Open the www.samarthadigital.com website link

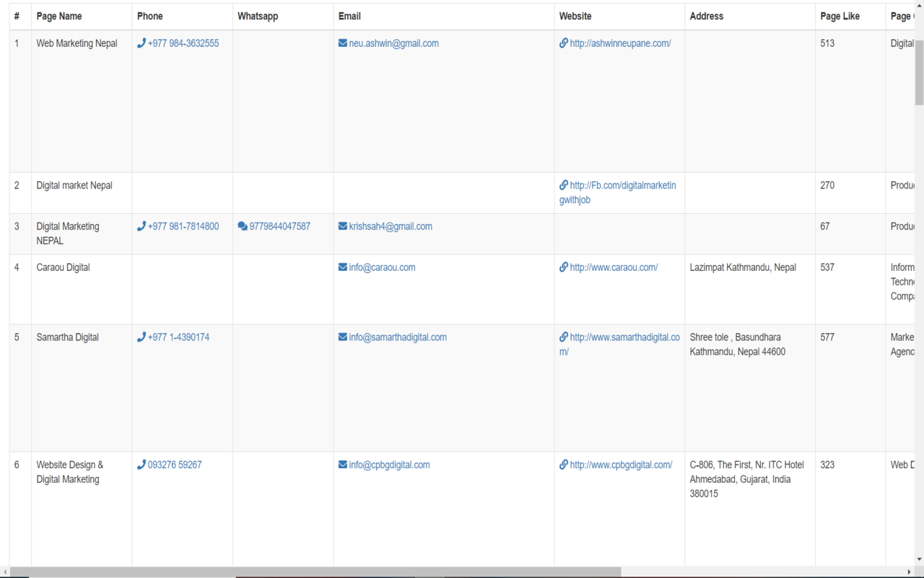619,344
